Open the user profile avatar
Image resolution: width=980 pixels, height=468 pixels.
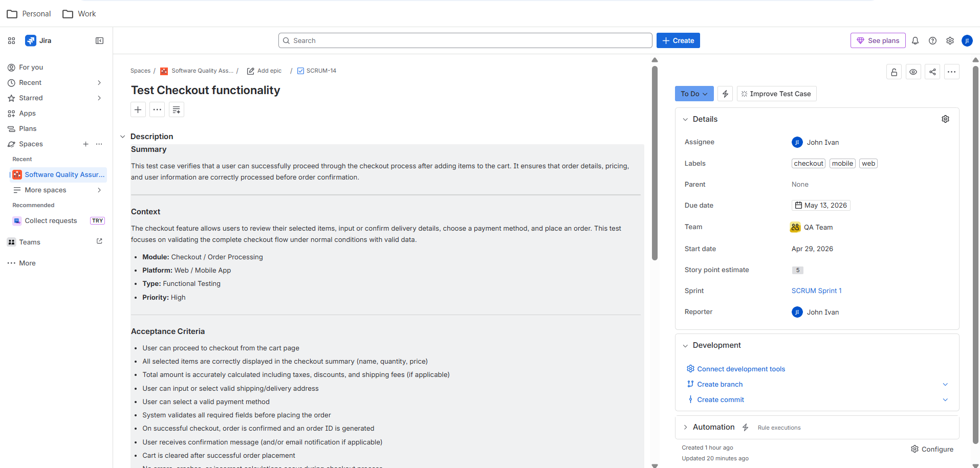coord(967,40)
